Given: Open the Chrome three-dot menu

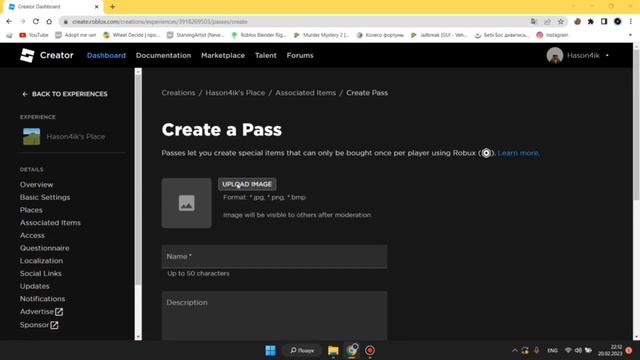Looking at the screenshot, I should point(631,21).
